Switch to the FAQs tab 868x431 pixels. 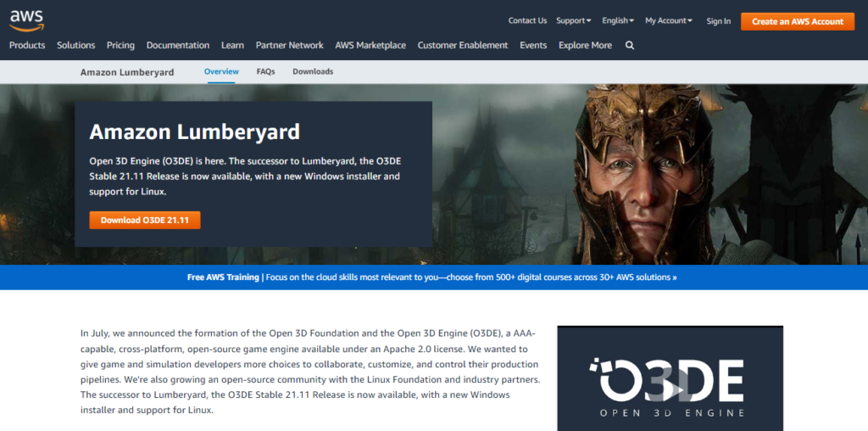265,72
